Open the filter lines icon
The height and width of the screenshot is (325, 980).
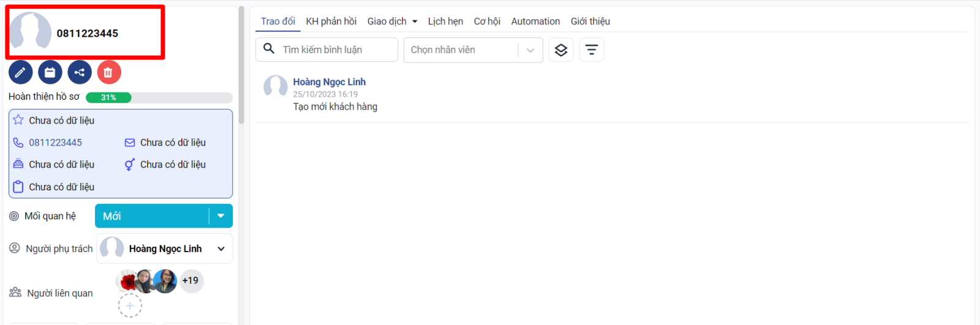tap(592, 50)
